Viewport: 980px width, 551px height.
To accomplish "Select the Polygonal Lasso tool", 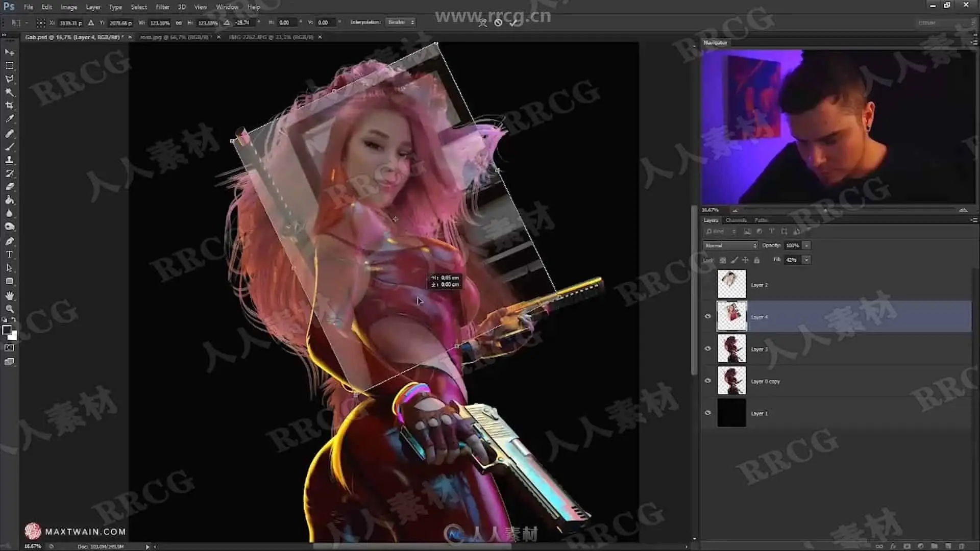I will [9, 79].
